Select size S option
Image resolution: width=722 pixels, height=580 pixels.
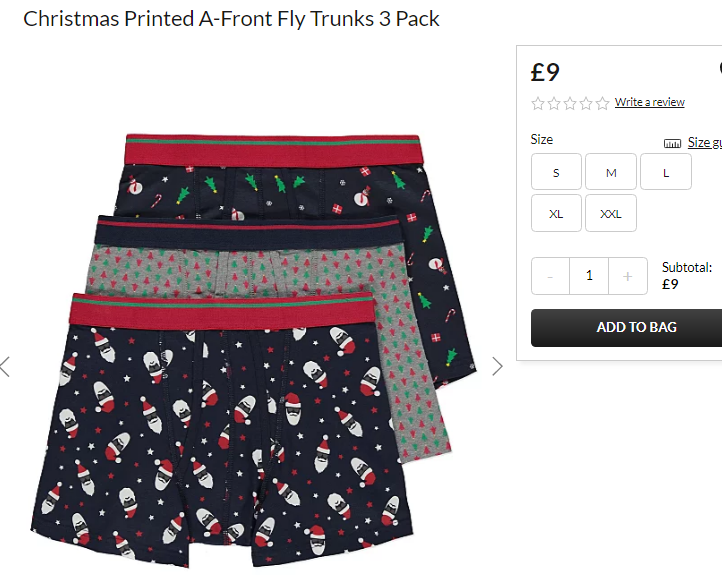(x=556, y=172)
